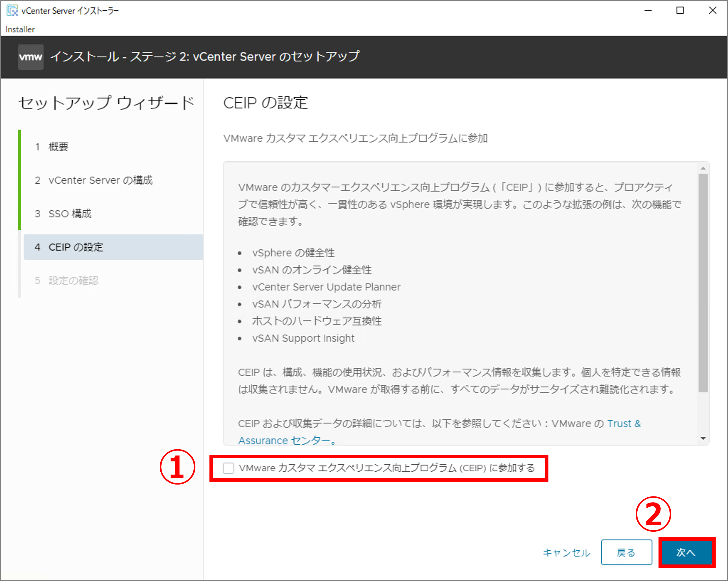This screenshot has height=581, width=728.
Task: Click the 戻る (Back) button
Action: (626, 552)
